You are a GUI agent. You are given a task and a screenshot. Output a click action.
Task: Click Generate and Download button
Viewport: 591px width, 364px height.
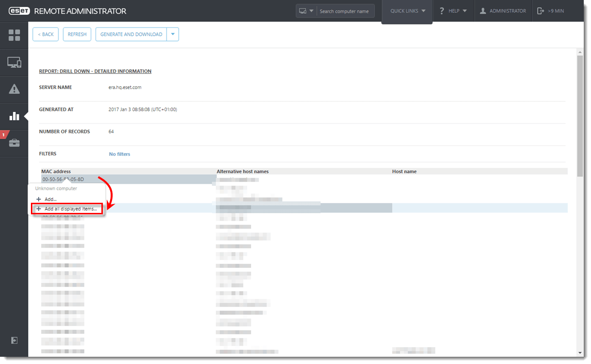pyautogui.click(x=131, y=34)
